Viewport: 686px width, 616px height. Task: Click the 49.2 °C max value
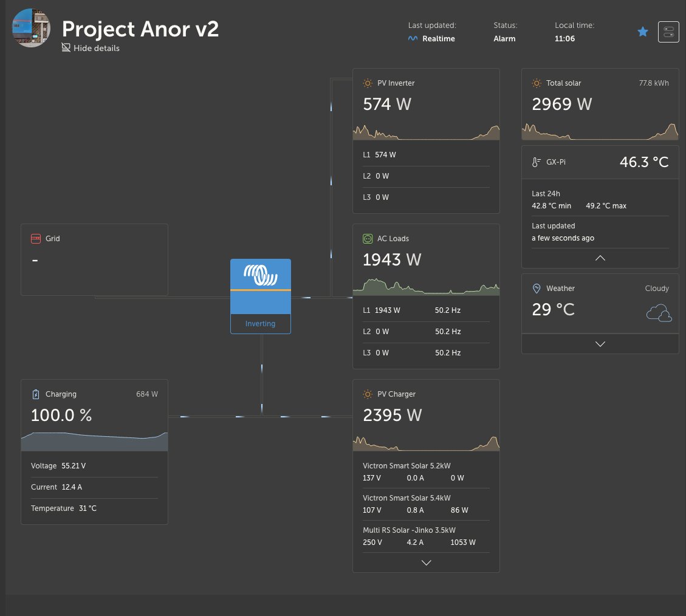(x=606, y=206)
